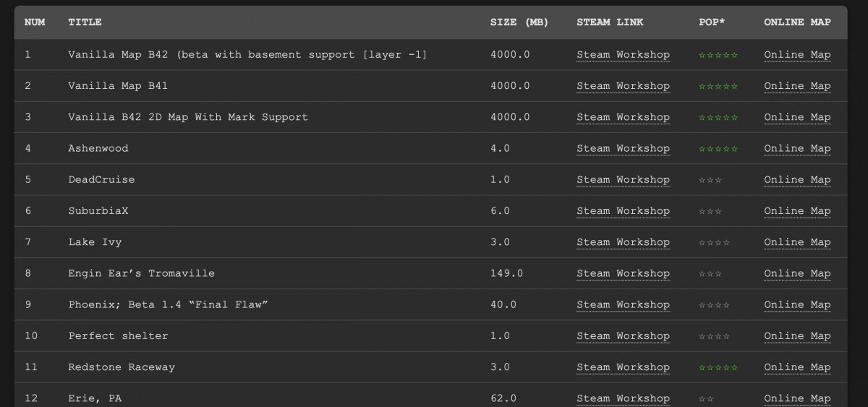The width and height of the screenshot is (868, 407).
Task: Click the green star rating for Redstone Raceway
Action: click(718, 367)
